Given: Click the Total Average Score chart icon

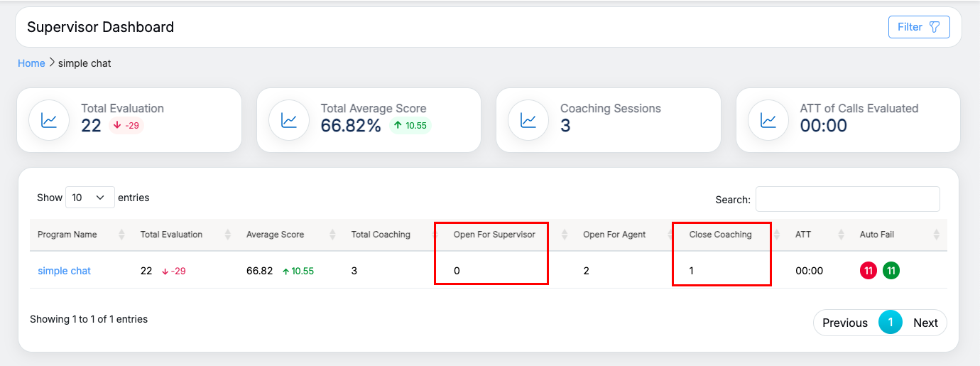Looking at the screenshot, I should pyautogui.click(x=289, y=120).
